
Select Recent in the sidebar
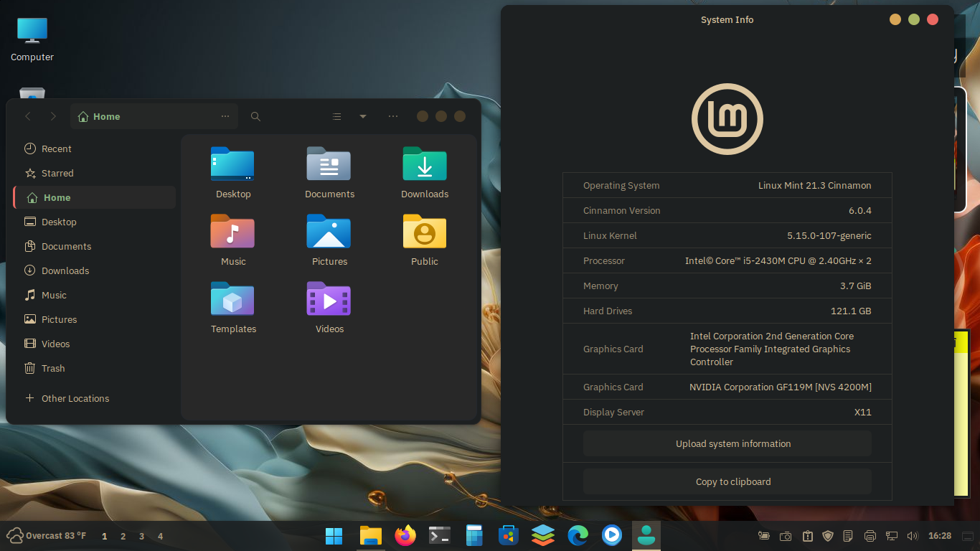tap(95, 149)
